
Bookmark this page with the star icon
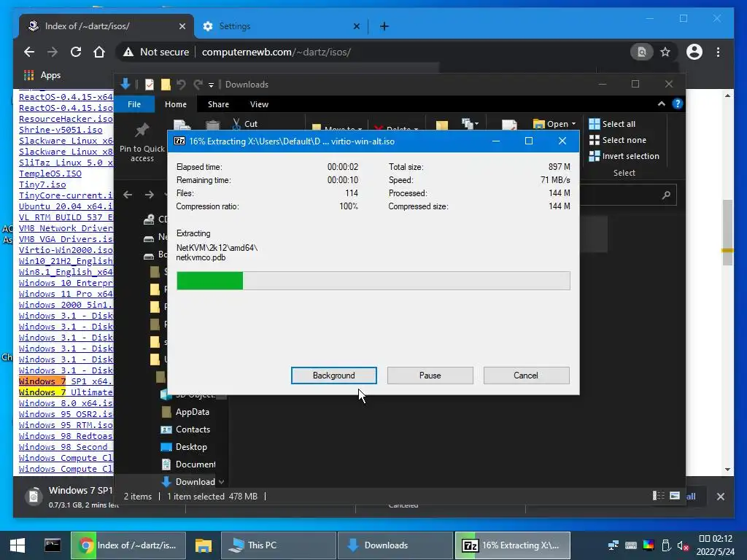click(x=665, y=52)
